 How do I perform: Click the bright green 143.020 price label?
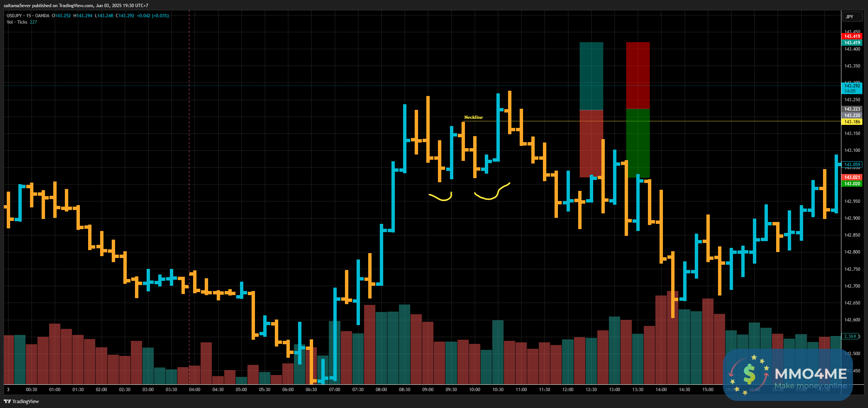(x=852, y=184)
